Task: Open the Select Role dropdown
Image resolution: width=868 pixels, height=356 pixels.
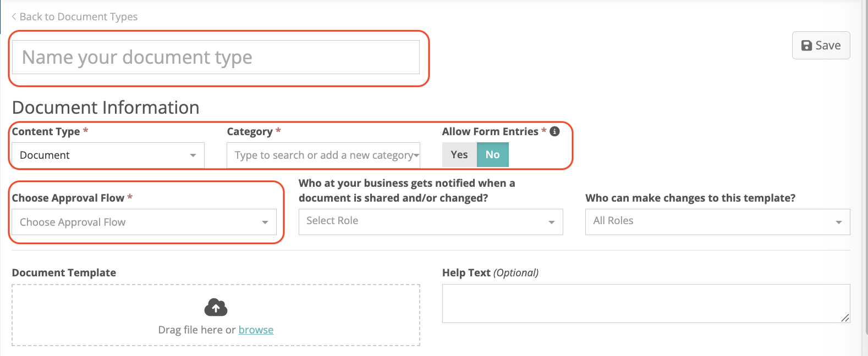Action: tap(431, 222)
